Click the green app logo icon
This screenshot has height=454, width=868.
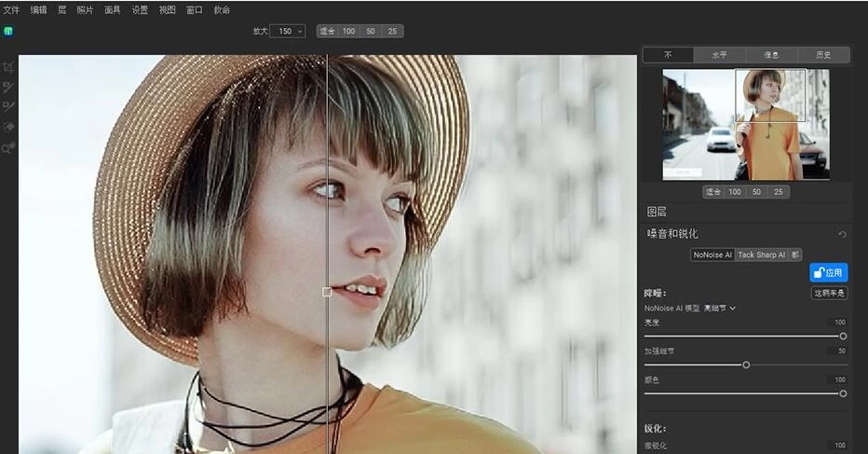[x=8, y=31]
